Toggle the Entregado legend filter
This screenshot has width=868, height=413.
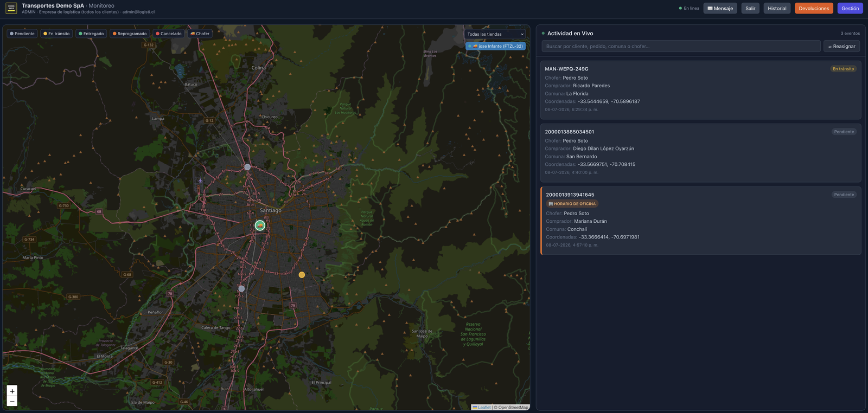tap(91, 34)
